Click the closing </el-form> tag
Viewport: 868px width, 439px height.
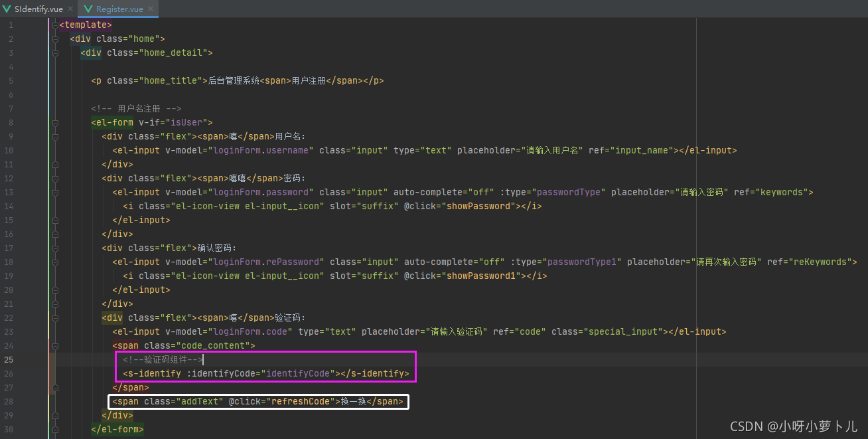117,430
